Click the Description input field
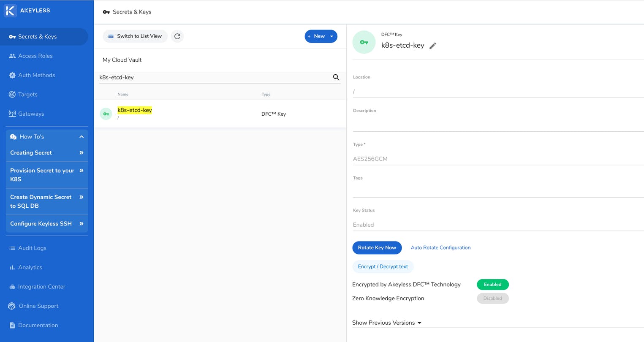644x342 pixels. (497, 124)
